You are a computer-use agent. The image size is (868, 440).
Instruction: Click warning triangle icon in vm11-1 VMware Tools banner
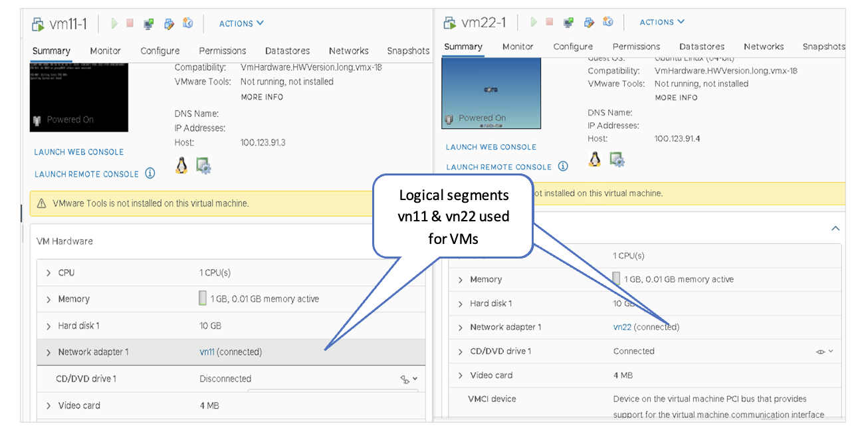[41, 203]
